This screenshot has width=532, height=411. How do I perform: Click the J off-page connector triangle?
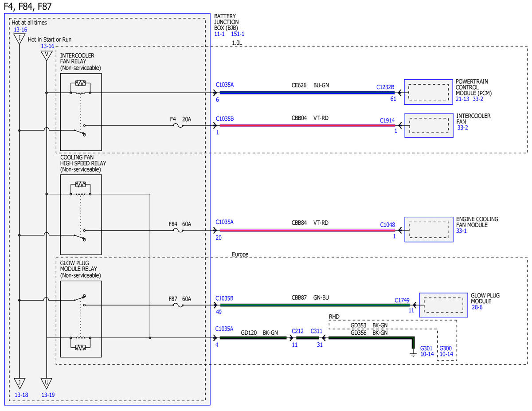(x=20, y=383)
